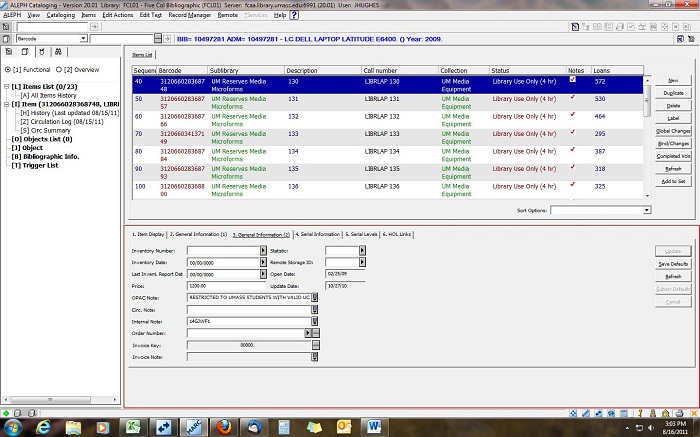The height and width of the screenshot is (437, 700).
Task: Open Microsoft Word from the taskbar
Action: click(376, 425)
